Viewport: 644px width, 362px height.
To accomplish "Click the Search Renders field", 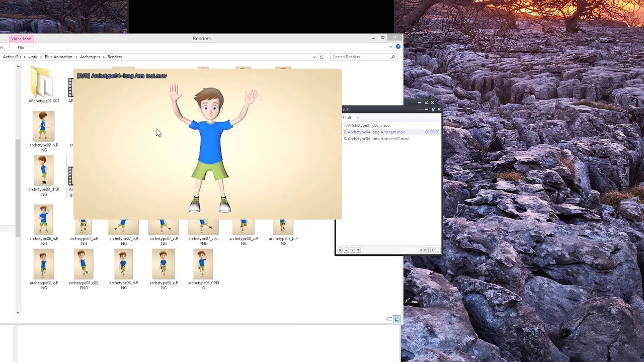I will point(360,57).
